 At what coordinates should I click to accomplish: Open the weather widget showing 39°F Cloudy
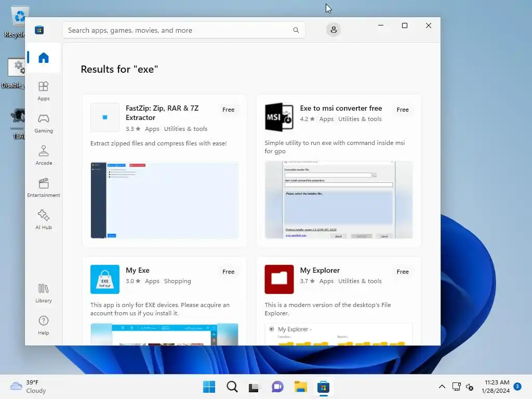point(28,387)
